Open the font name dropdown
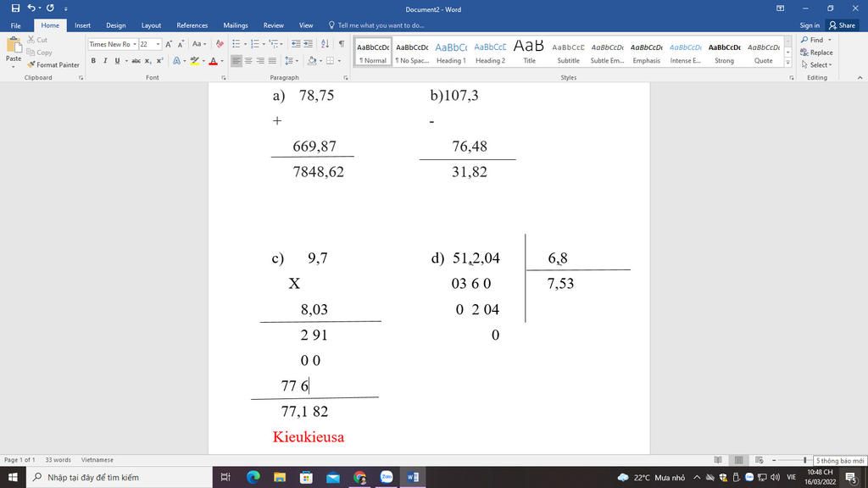 click(x=135, y=44)
